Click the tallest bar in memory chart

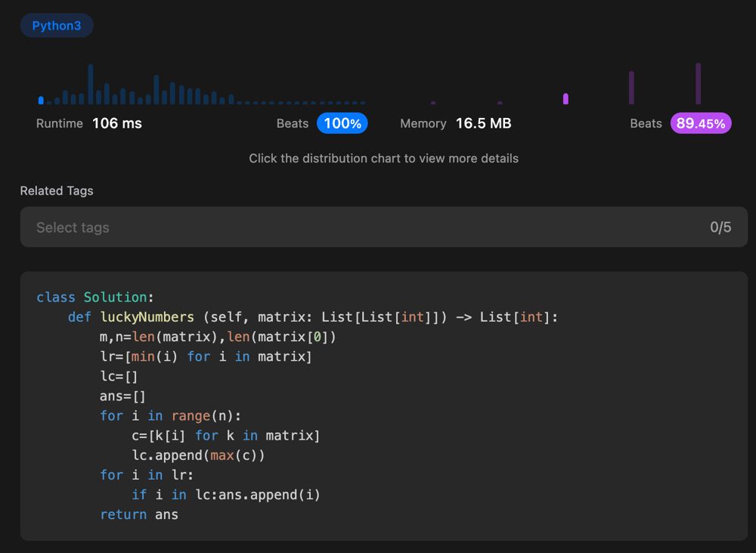coord(698,84)
